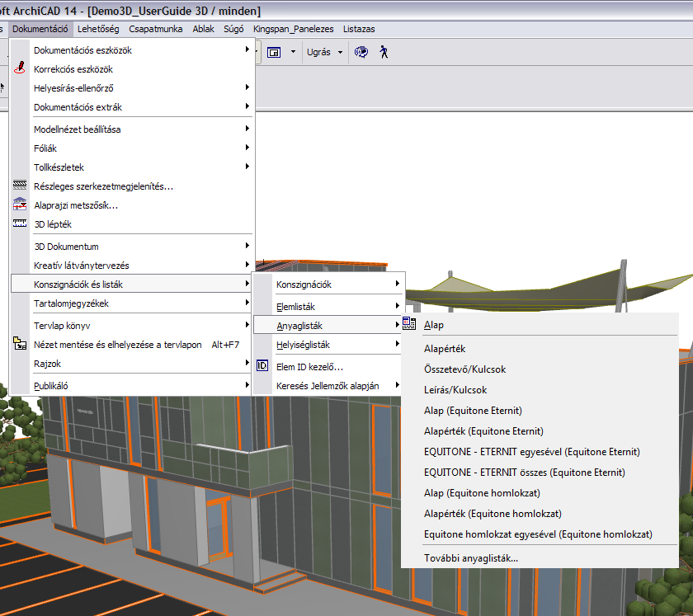The image size is (693, 616).
Task: Open the Anyaglisták submenu entry
Action: pyautogui.click(x=328, y=326)
